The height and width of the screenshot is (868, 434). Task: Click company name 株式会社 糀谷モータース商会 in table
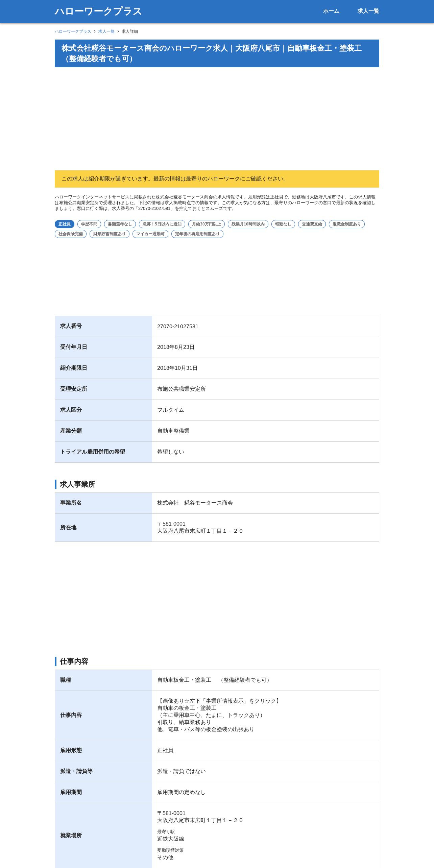click(x=195, y=503)
